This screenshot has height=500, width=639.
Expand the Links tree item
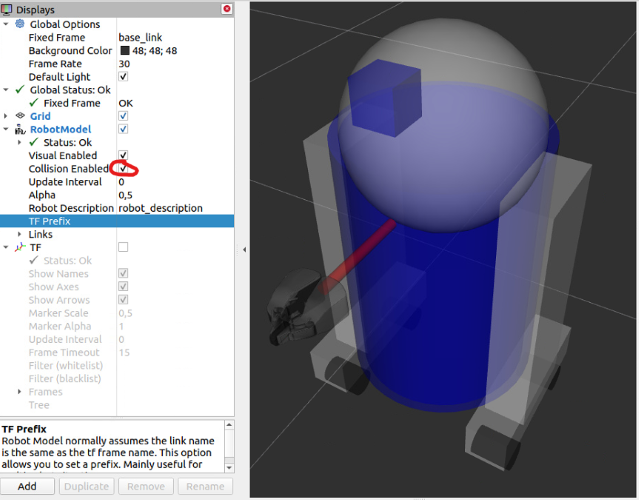(21, 234)
